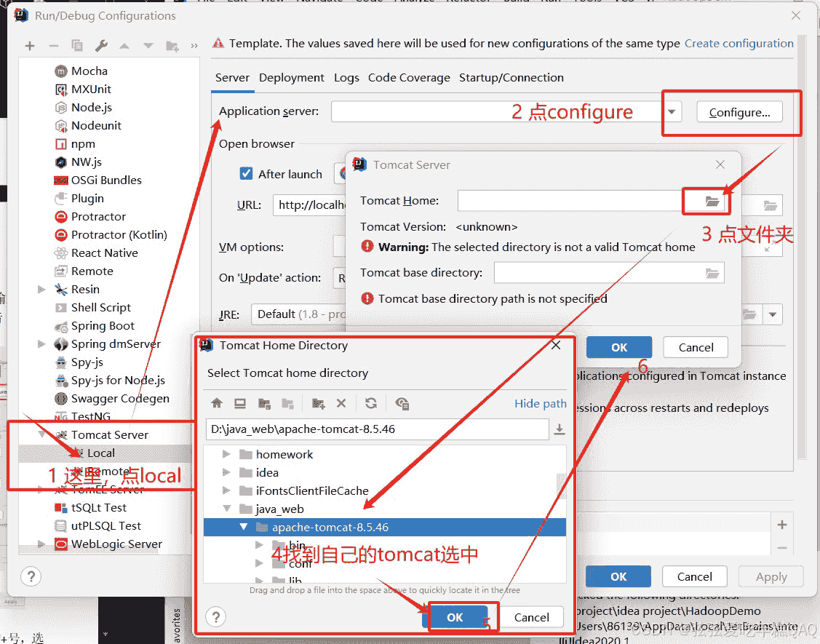
Task: Select Local under Tomcat Server
Action: pos(101,453)
